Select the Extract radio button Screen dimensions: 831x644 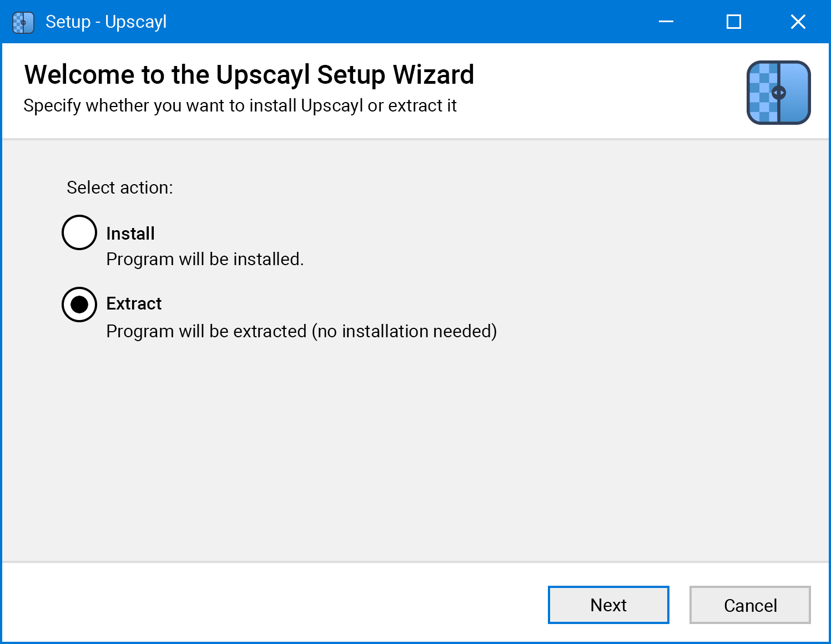[x=79, y=304]
